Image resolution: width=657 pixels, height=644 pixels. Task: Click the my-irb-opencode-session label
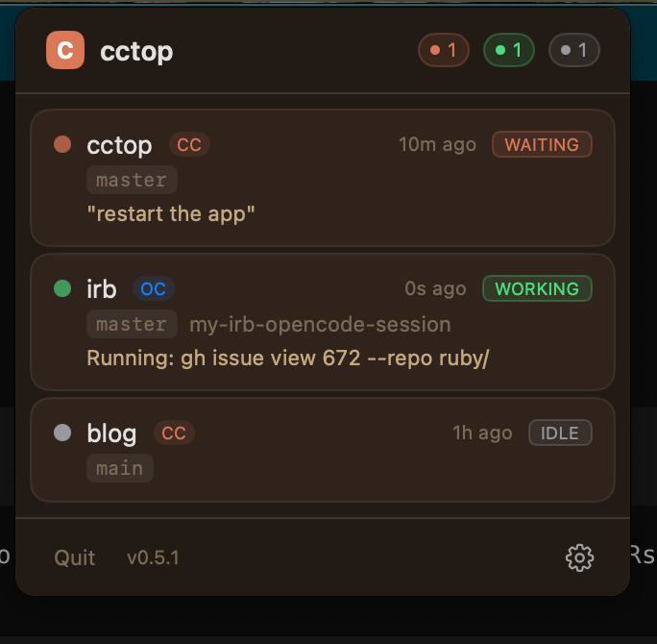[320, 324]
